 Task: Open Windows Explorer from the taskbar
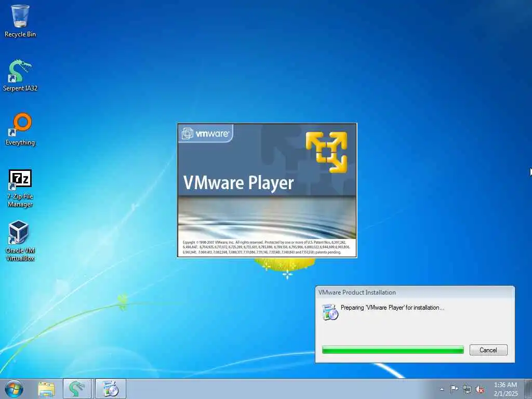[46, 389]
